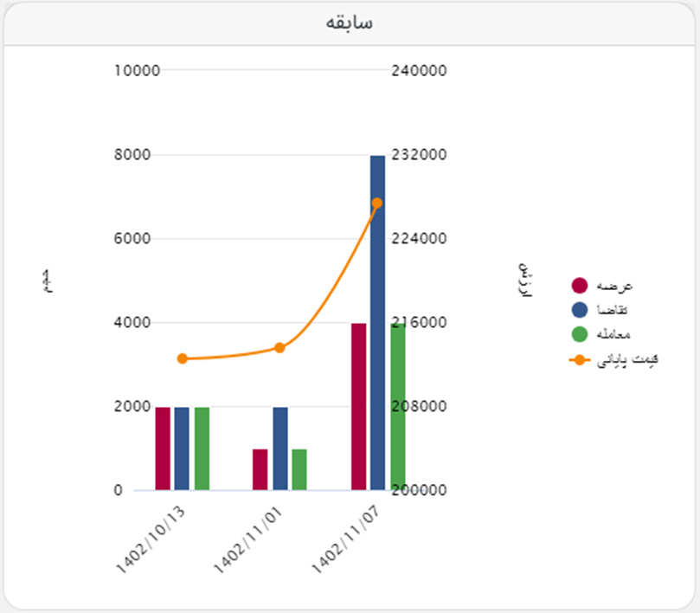700x613 pixels.
Task: Click the orange قیمت پایانی legend marker
Action: click(x=580, y=359)
